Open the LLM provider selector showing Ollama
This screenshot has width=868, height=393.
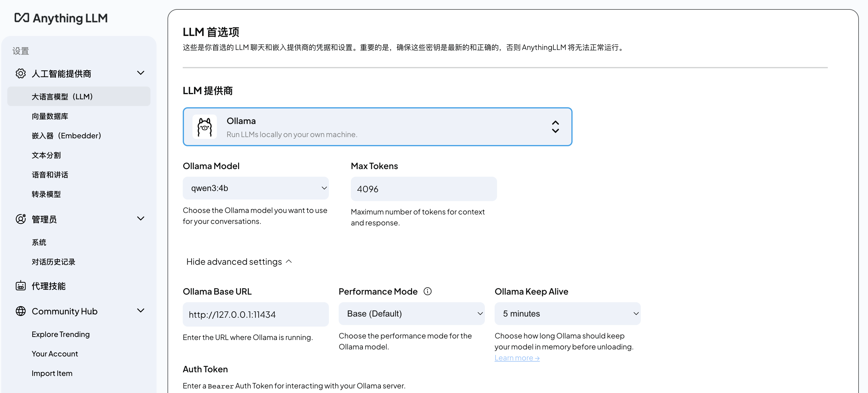click(x=377, y=127)
